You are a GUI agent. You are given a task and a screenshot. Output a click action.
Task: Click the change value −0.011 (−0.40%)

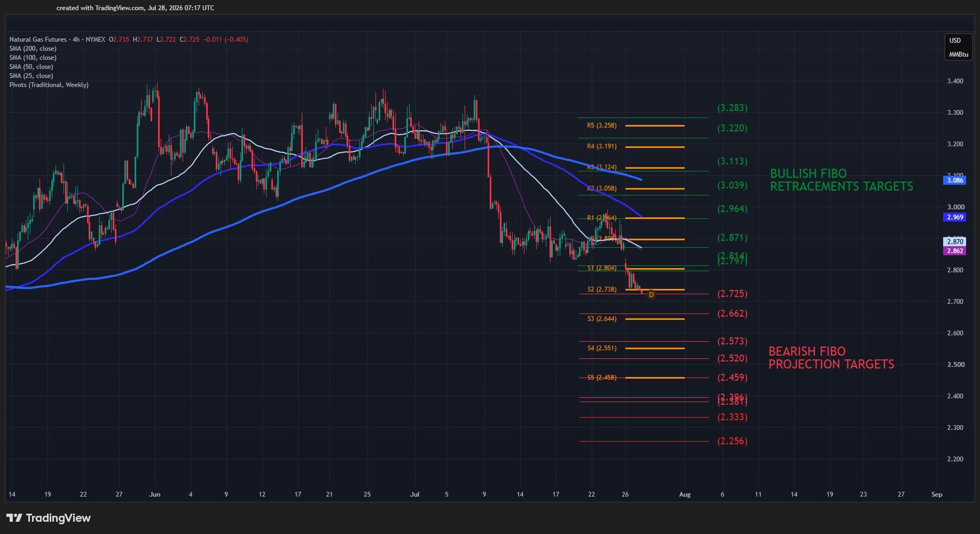coord(227,40)
